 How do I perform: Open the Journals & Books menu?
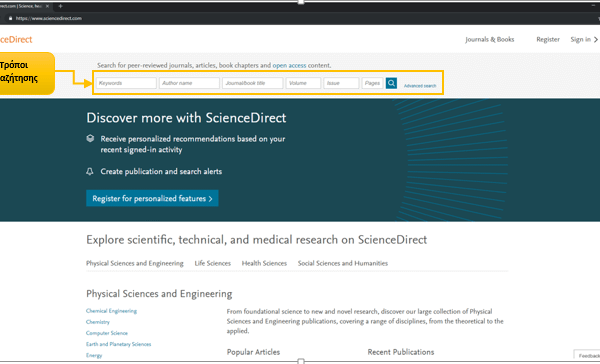click(x=489, y=39)
